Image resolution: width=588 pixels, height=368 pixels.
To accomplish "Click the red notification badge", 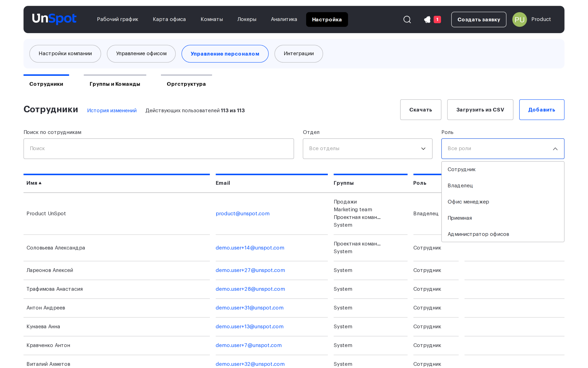I will coord(437,20).
